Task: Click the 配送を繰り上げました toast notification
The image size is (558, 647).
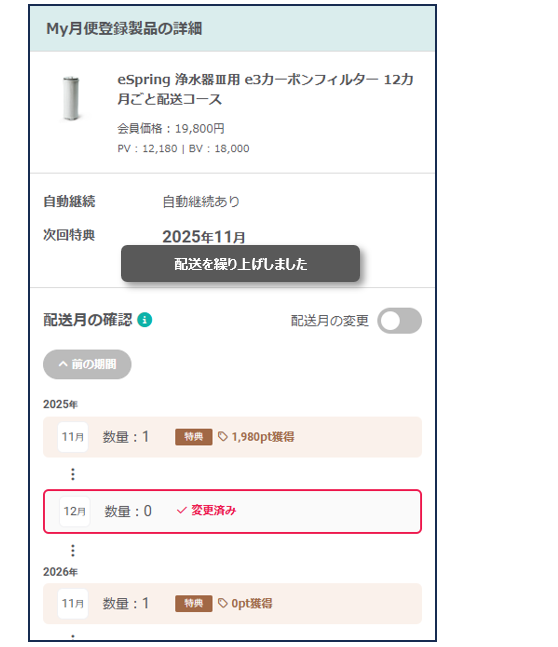Action: click(240, 264)
